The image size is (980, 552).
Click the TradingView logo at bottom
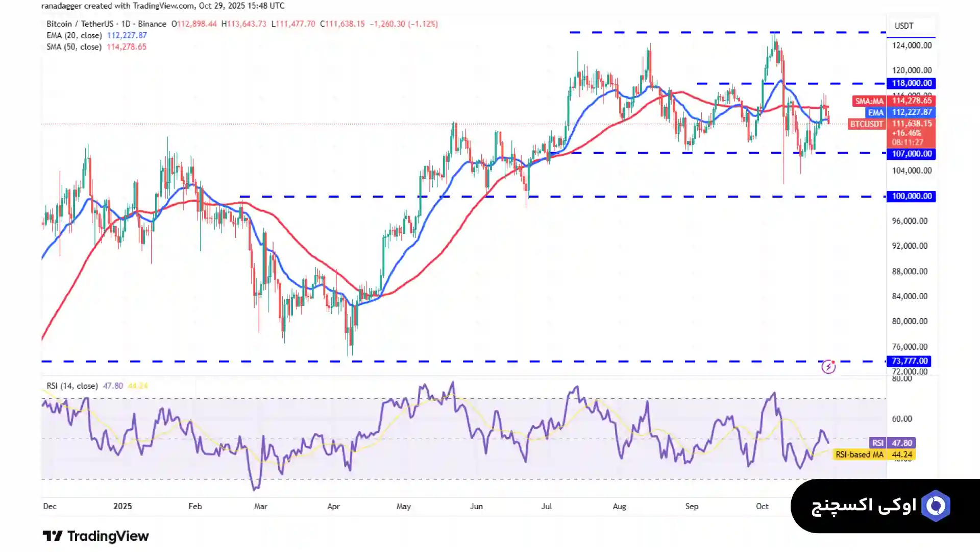95,536
